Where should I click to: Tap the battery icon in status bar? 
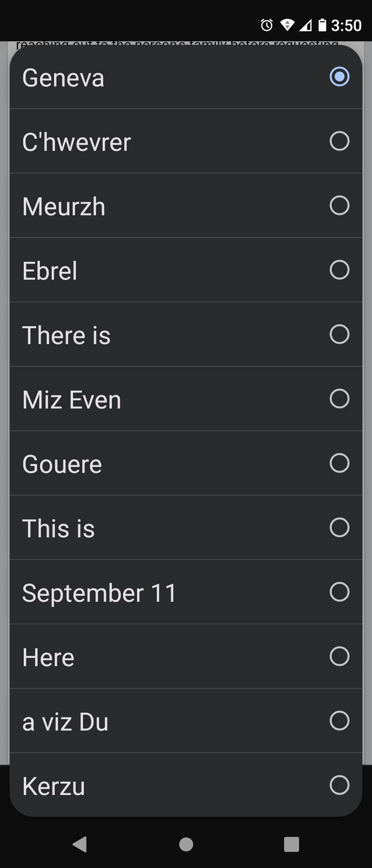click(x=322, y=25)
